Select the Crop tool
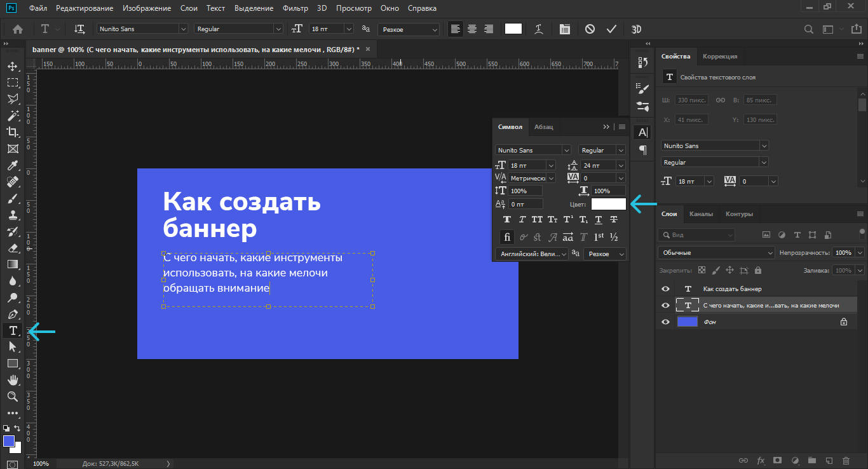This screenshot has width=868, height=469. (x=12, y=132)
